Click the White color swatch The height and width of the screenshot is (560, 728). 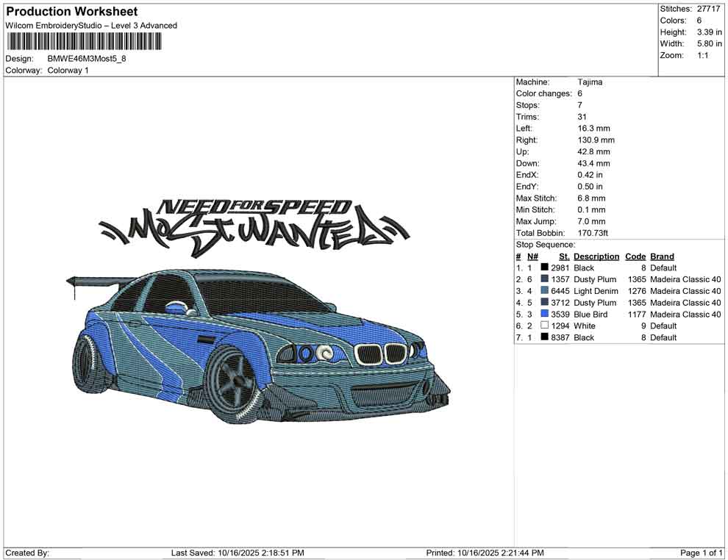click(x=545, y=326)
